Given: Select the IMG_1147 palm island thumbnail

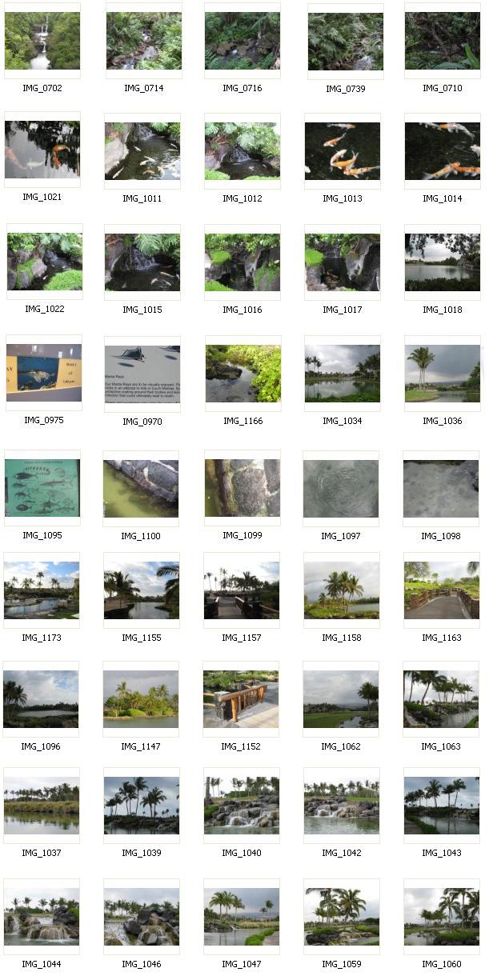Looking at the screenshot, I should 140,699.
